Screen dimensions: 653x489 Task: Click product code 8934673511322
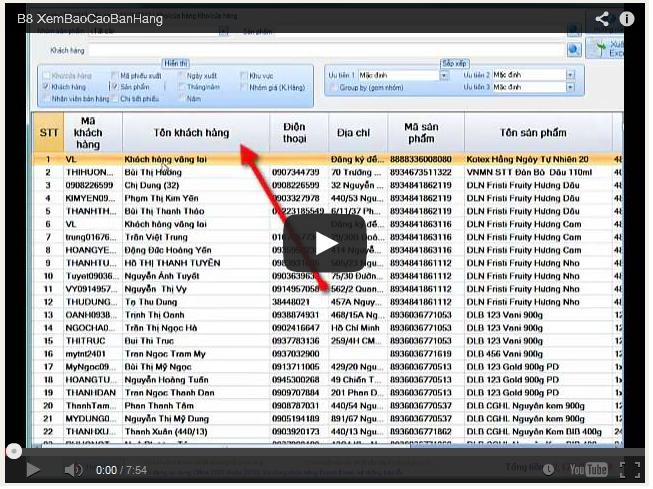423,173
